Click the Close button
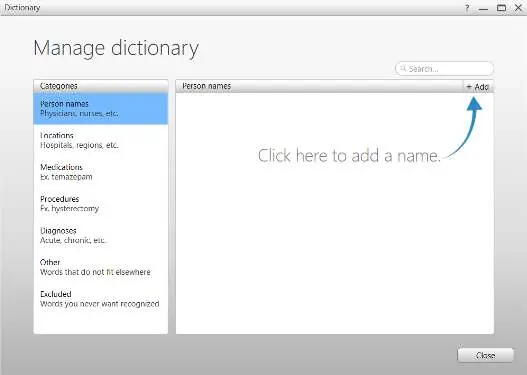The image size is (527, 375). pyautogui.click(x=485, y=355)
